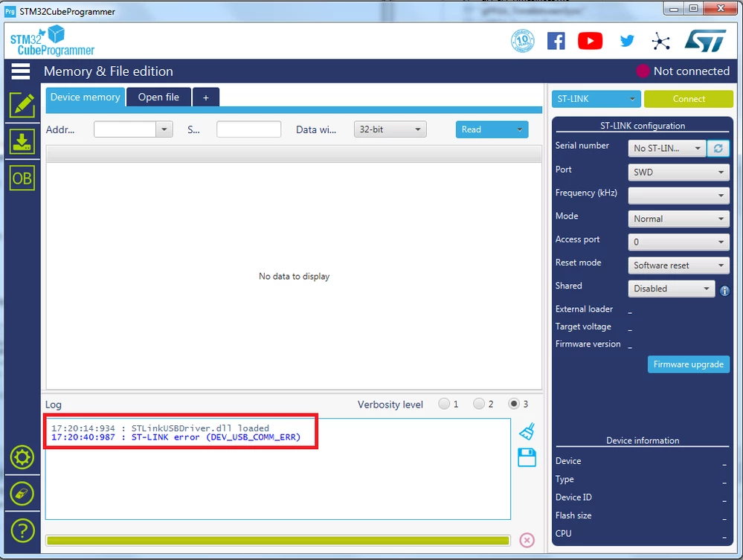Image resolution: width=743 pixels, height=560 pixels.
Task: Click the Memory & File edition pencil icon
Action: (22, 105)
